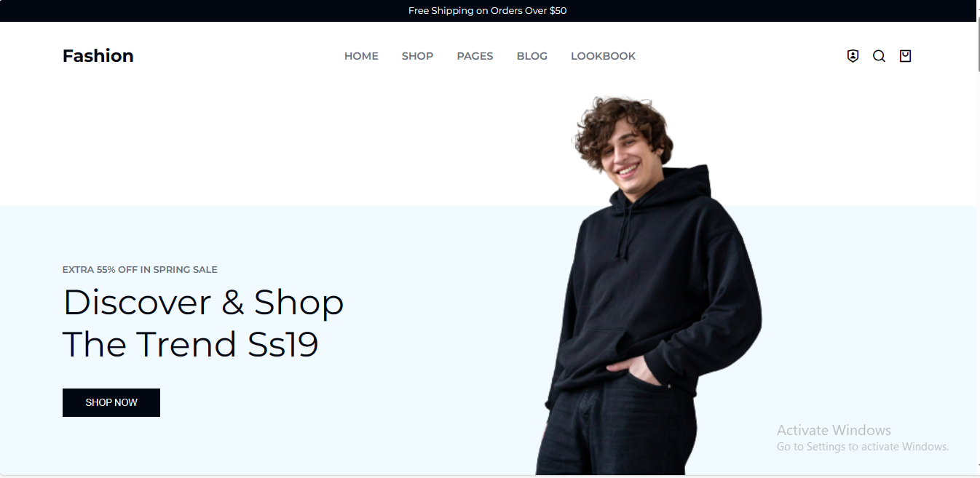Go to the HOME menu item
Viewport: 980px width, 478px height.
(361, 56)
